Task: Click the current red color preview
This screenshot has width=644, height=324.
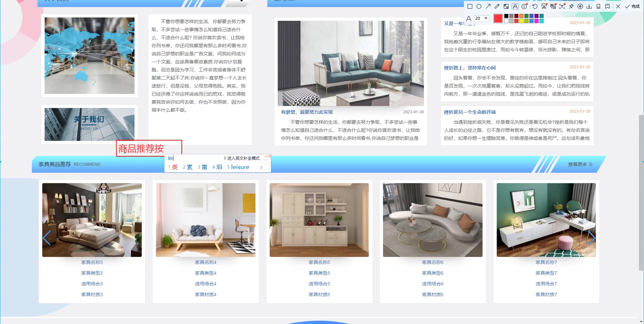Action: 498,18
